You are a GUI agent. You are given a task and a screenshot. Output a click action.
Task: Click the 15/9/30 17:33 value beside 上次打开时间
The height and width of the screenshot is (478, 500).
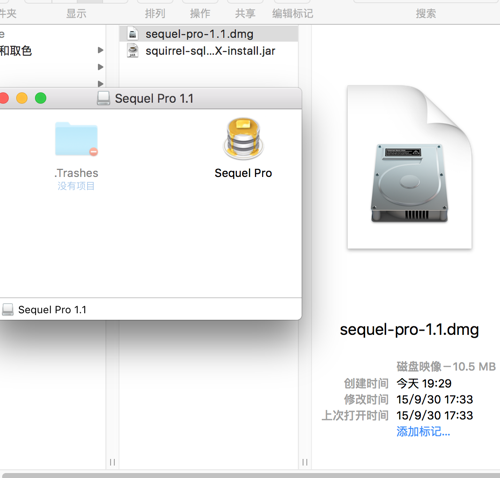(435, 415)
